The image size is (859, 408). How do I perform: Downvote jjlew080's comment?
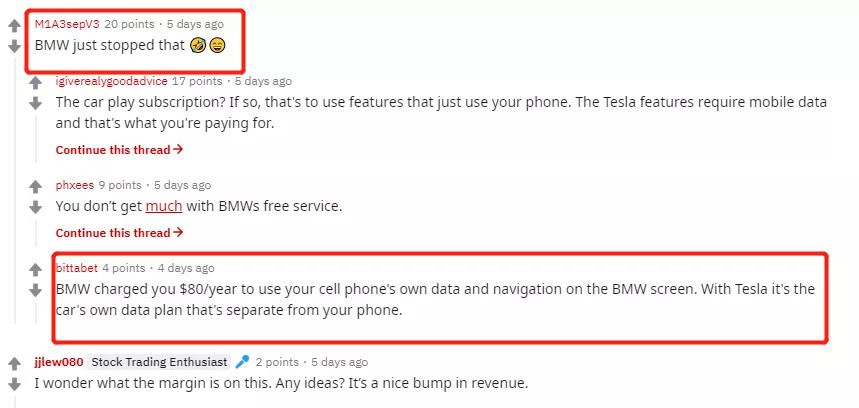pos(14,384)
